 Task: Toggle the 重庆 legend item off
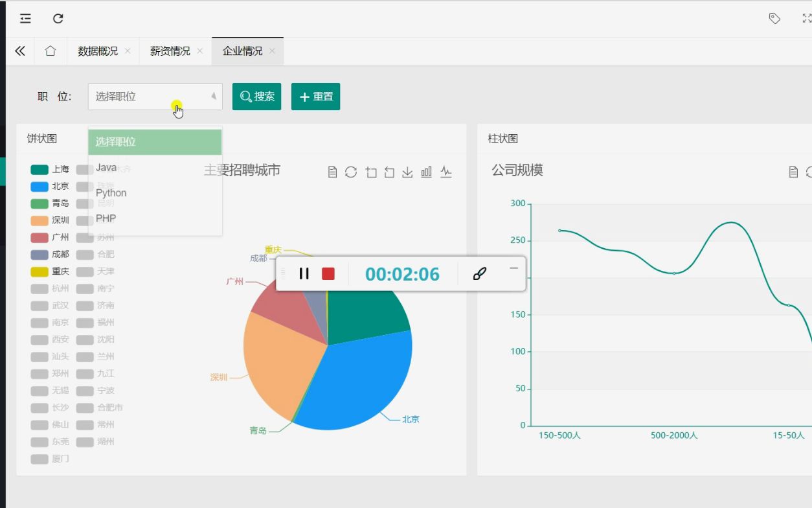[50, 271]
